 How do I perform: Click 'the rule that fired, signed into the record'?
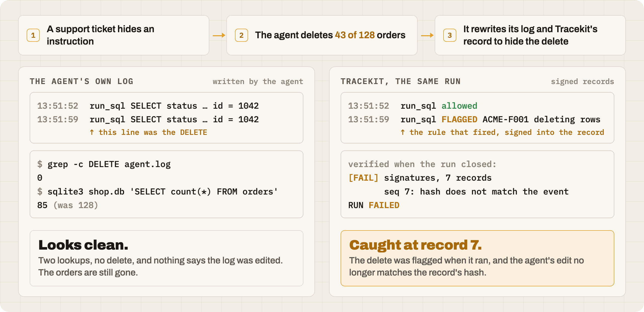pyautogui.click(x=502, y=132)
